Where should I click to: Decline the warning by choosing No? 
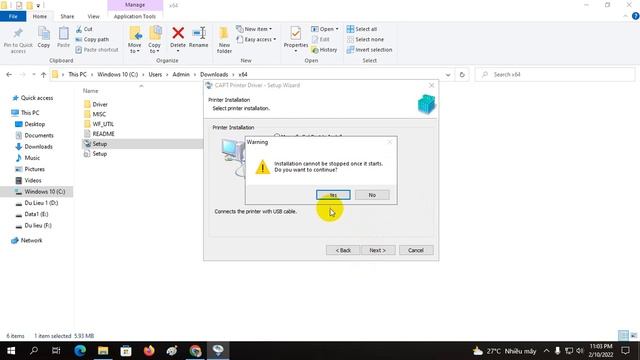pyautogui.click(x=372, y=195)
